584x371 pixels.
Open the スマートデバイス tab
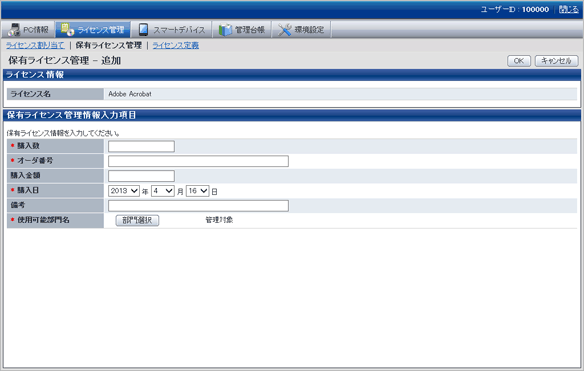coord(172,29)
